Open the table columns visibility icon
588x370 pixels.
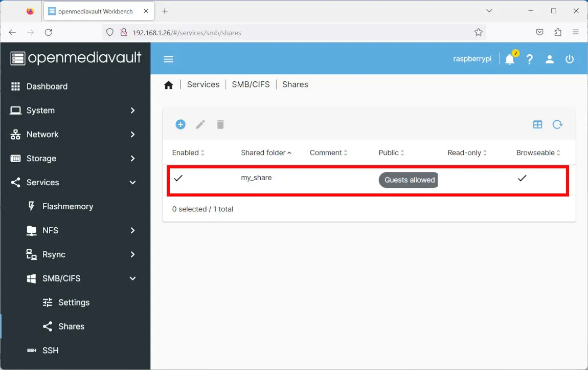(537, 124)
